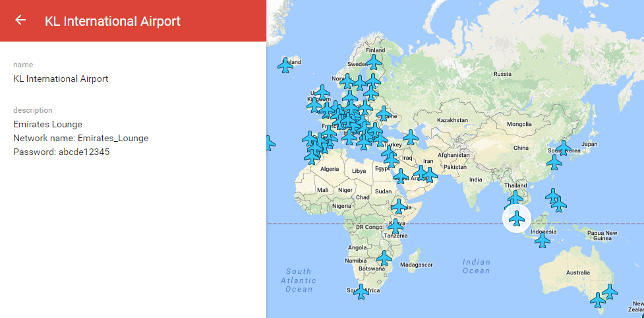Click the highlighted airplane marker in white circle
644x318 pixels.
[516, 218]
